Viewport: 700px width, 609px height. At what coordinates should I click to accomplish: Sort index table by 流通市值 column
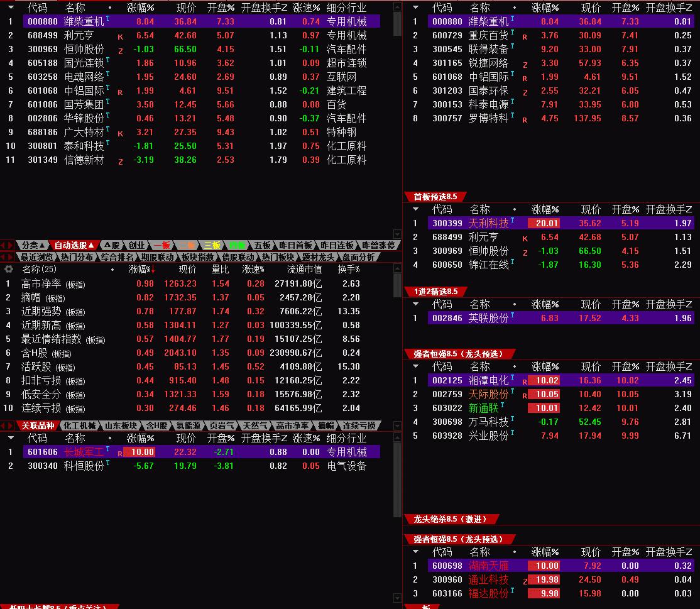(304, 269)
